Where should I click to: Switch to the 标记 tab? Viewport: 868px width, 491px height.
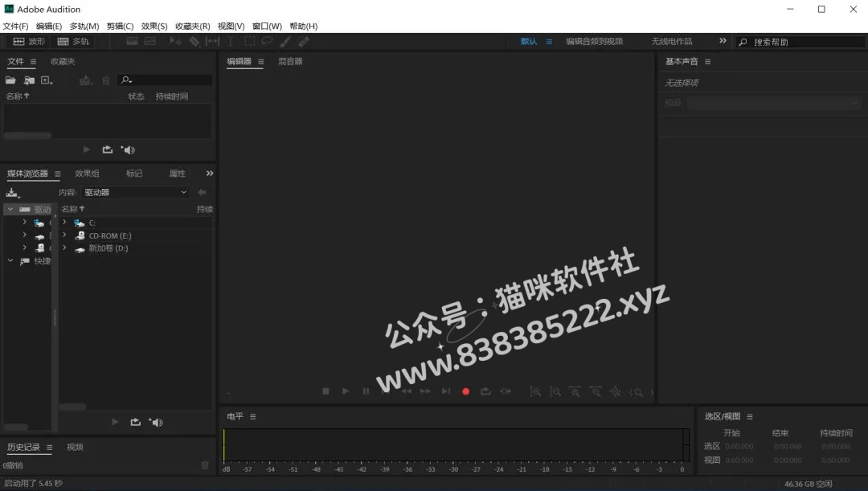click(x=134, y=174)
